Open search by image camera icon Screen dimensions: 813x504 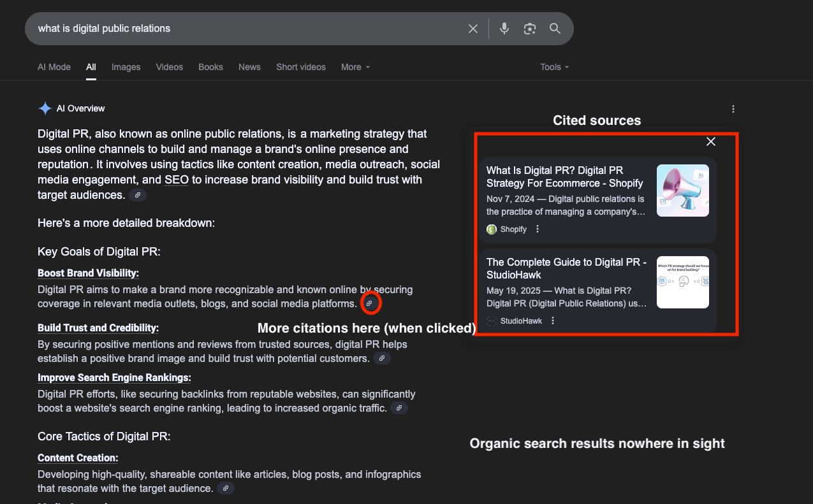click(x=529, y=29)
